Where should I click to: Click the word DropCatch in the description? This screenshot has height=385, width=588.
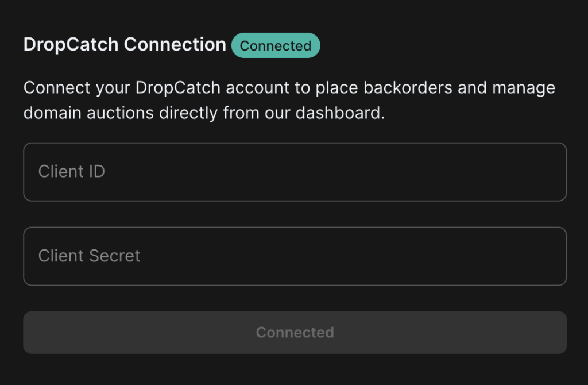tap(178, 88)
